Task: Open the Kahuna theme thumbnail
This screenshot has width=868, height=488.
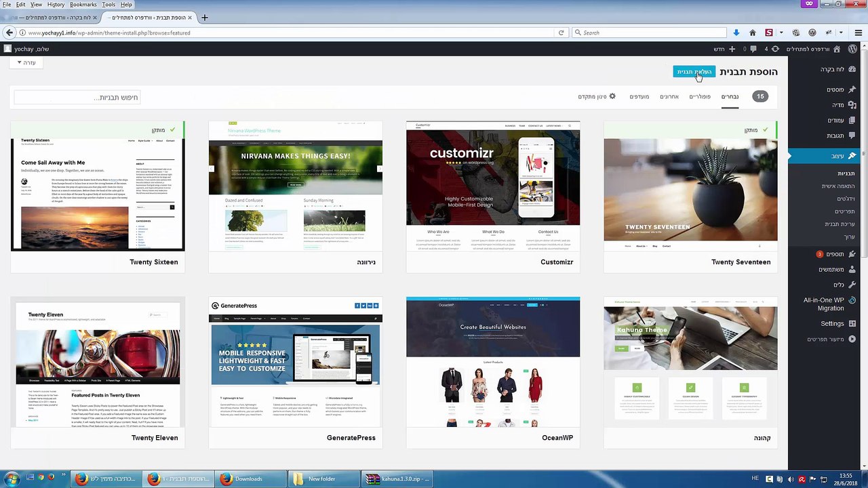Action: click(691, 362)
